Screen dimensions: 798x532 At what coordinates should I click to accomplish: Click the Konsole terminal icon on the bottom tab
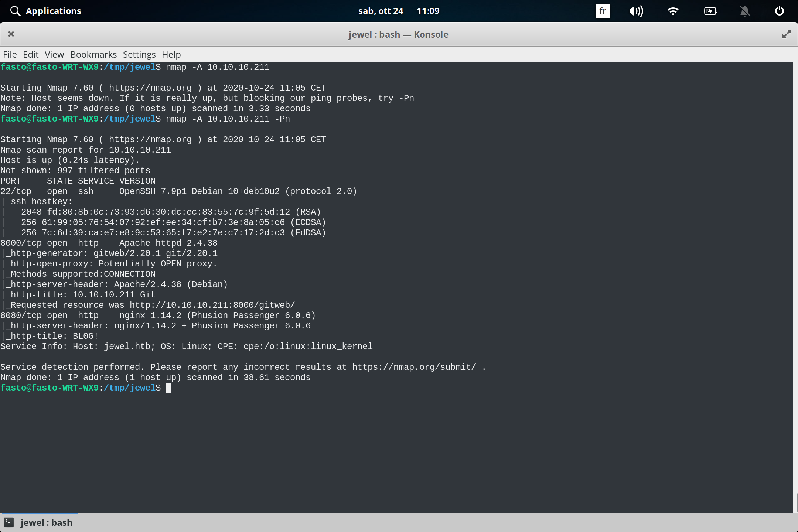(x=8, y=522)
